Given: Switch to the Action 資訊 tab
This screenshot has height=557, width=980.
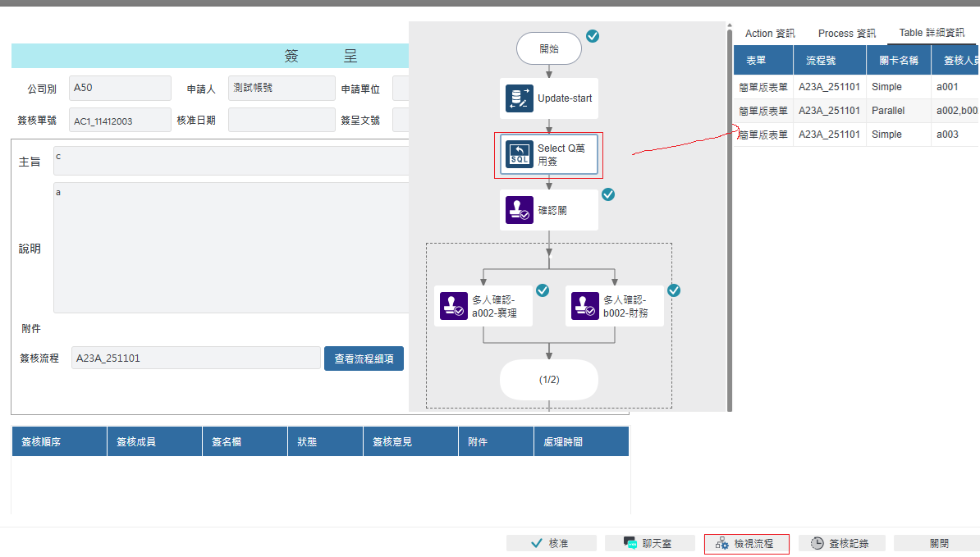Looking at the screenshot, I should [769, 34].
